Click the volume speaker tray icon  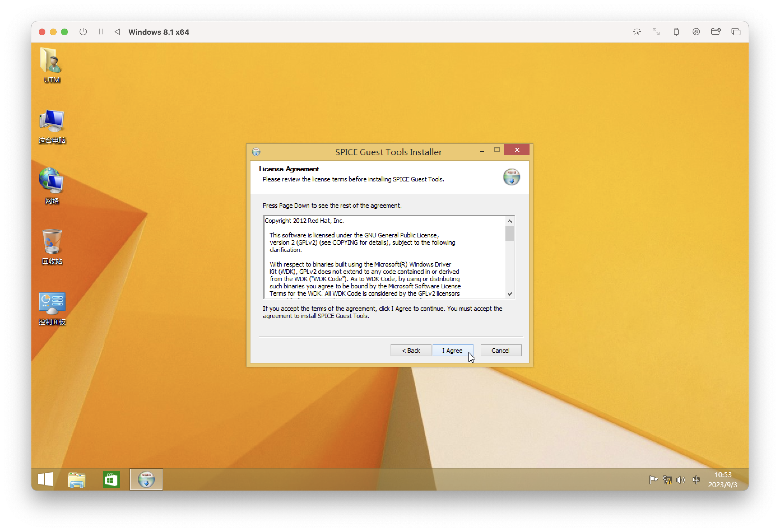(x=681, y=480)
